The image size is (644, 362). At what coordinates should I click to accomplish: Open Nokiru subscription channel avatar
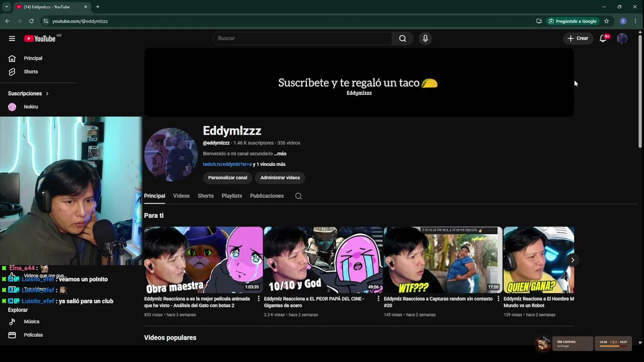12,107
